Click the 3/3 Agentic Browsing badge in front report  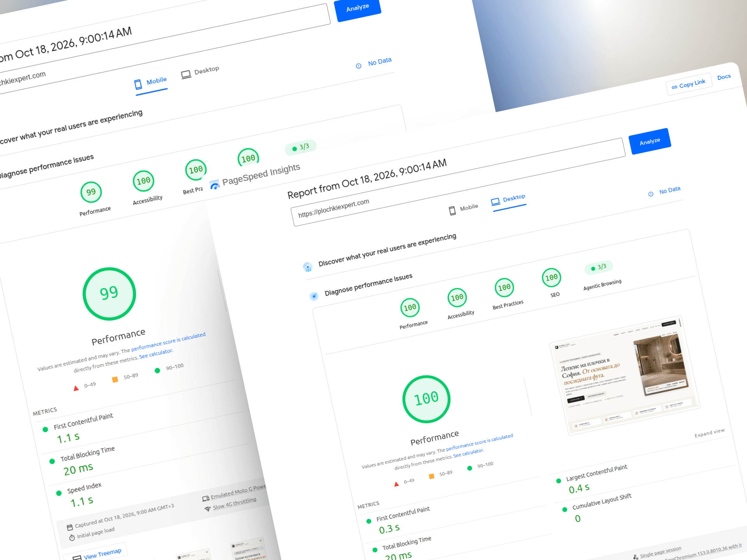[x=599, y=267]
